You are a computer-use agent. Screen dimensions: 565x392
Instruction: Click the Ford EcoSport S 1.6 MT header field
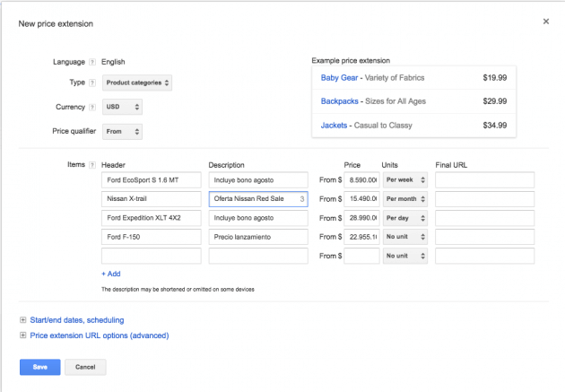152,180
